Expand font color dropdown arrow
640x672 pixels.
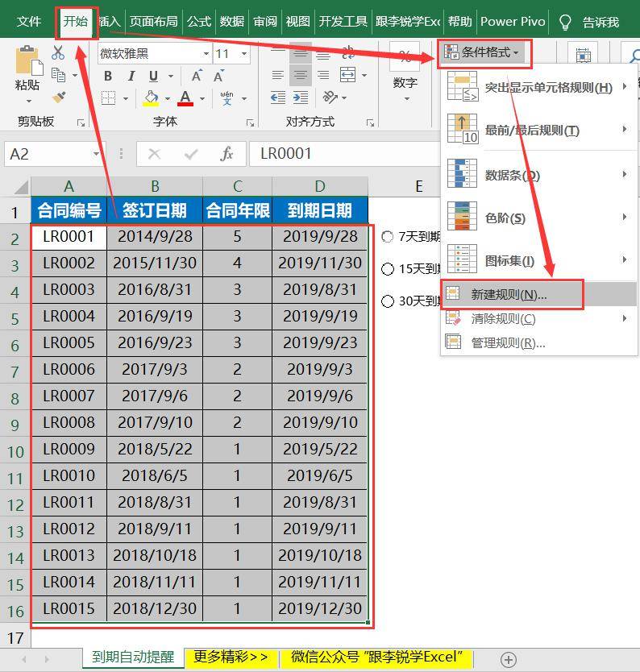[x=202, y=98]
